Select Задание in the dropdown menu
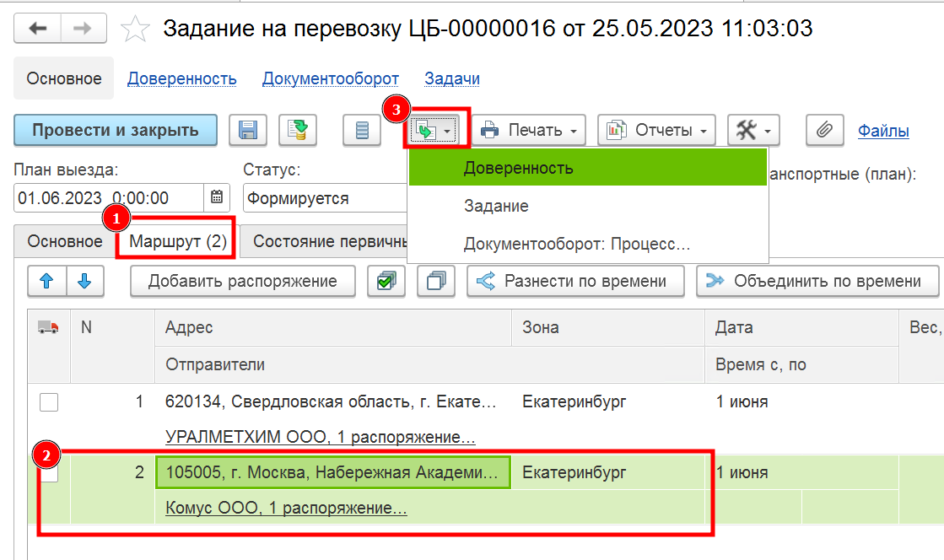 [588, 206]
